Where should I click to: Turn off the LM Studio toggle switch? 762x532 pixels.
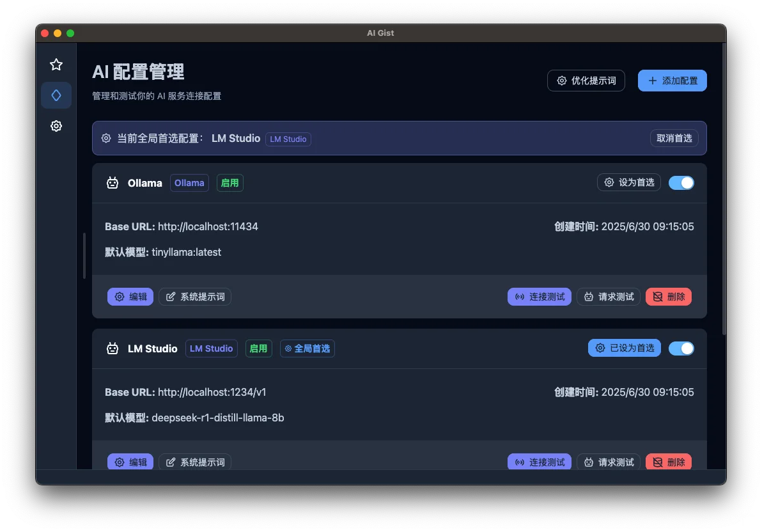click(x=681, y=348)
